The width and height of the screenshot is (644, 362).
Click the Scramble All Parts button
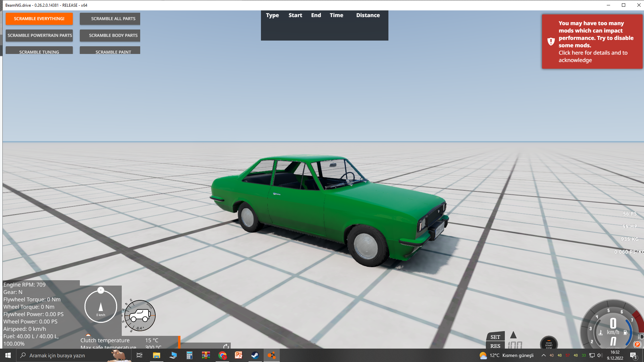(x=110, y=19)
